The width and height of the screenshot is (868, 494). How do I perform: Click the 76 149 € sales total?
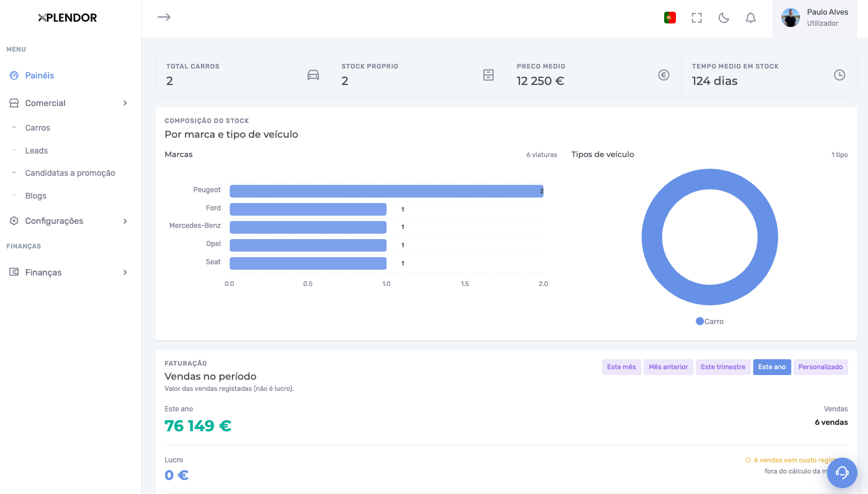point(198,426)
